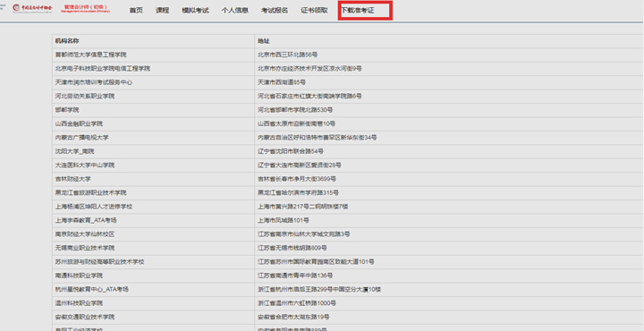The width and height of the screenshot is (644, 331).
Task: Select the 首都师范大学信息工程学院 row
Action: pyautogui.click(x=347, y=55)
